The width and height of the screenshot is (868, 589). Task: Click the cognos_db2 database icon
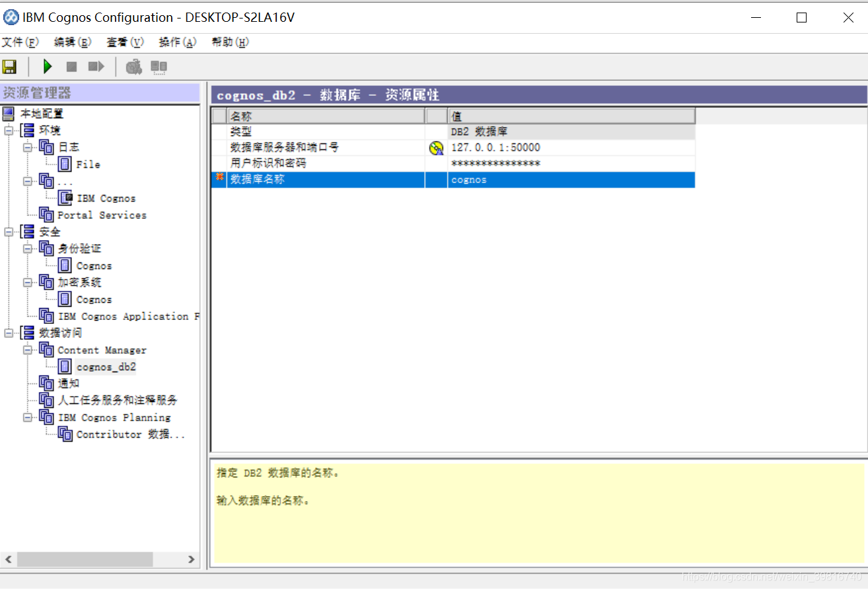click(65, 366)
